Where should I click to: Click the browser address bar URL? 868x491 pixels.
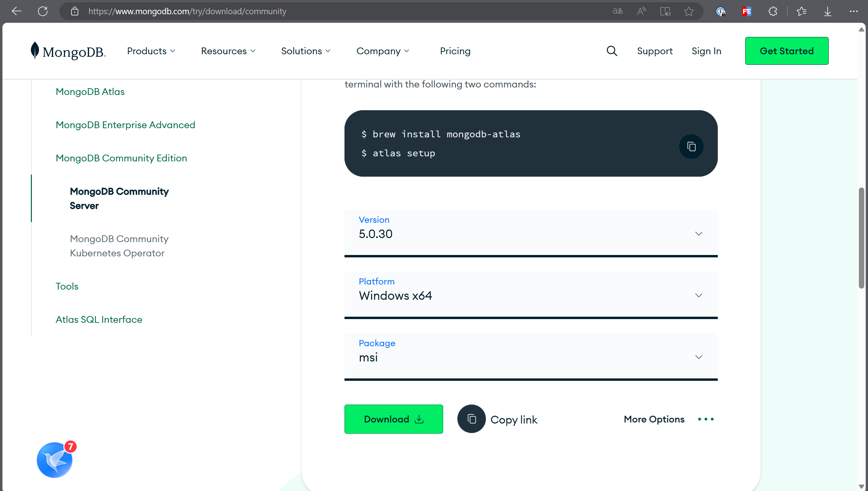click(x=187, y=11)
